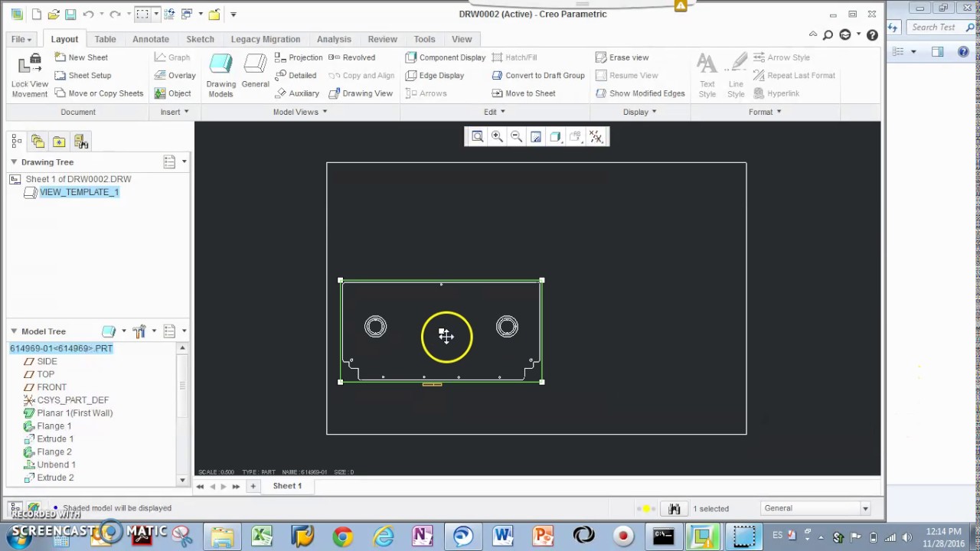This screenshot has width=980, height=551.
Task: Select Flange 1 in Model Tree
Action: [54, 426]
